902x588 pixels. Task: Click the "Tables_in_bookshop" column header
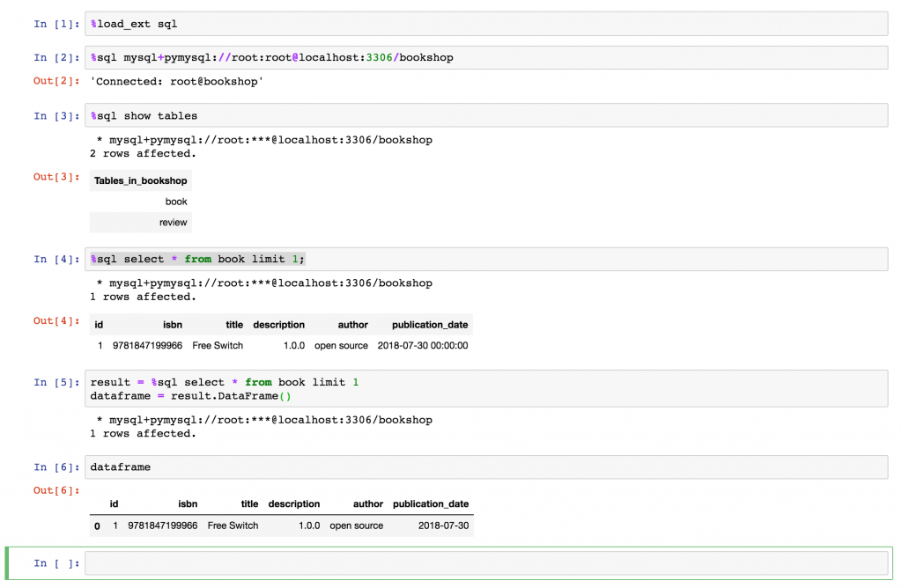[140, 181]
